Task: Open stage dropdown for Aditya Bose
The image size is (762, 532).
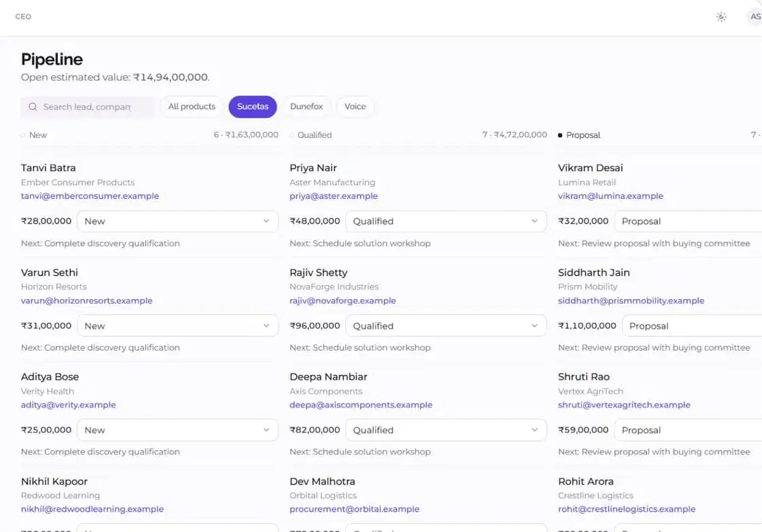Action: (x=178, y=430)
